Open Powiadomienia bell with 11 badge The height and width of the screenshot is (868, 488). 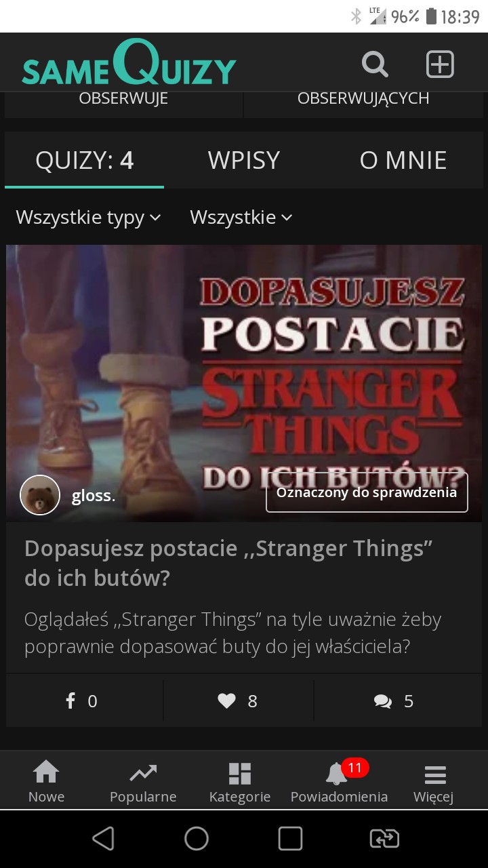[x=339, y=782]
